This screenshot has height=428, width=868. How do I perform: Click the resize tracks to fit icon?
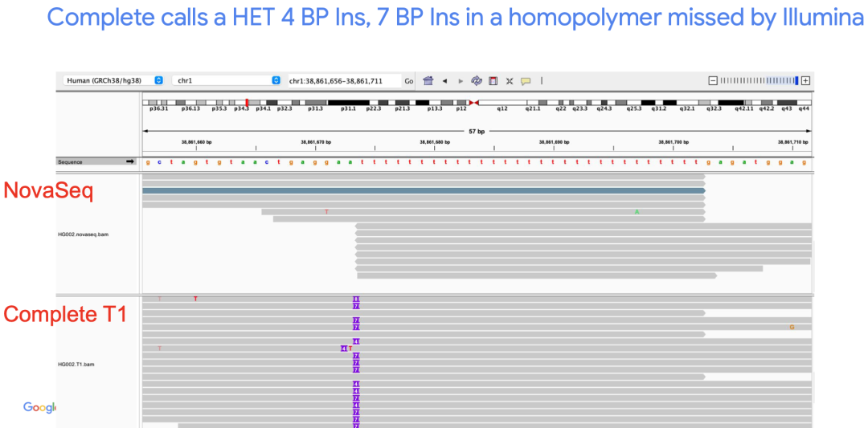510,81
